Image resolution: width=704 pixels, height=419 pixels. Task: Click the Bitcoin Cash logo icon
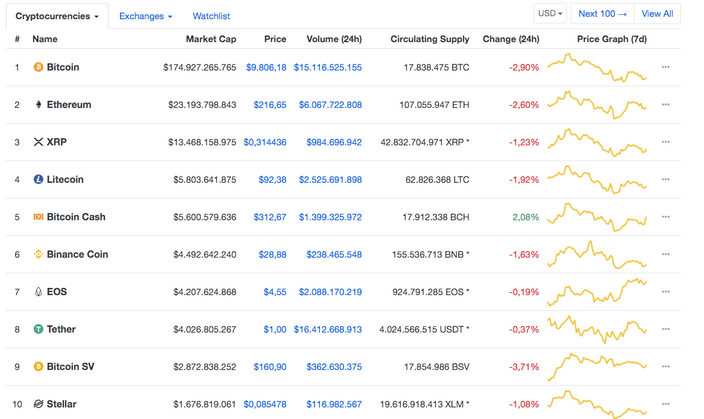pos(38,217)
